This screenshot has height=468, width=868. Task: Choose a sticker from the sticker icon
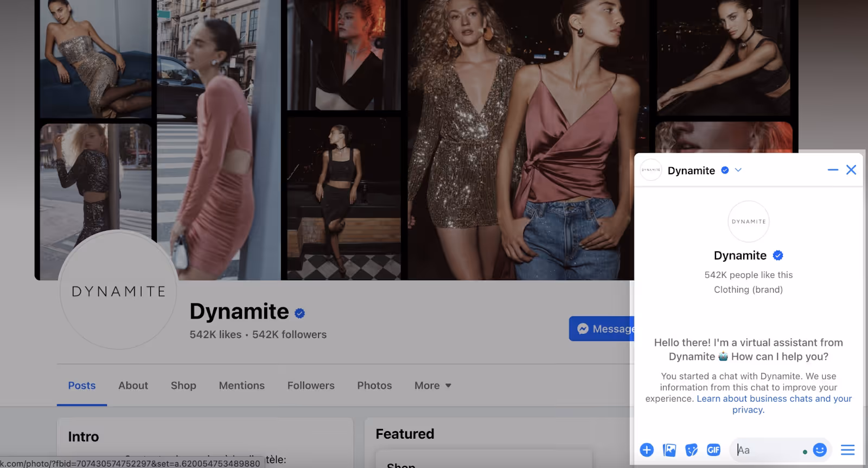[x=691, y=450]
